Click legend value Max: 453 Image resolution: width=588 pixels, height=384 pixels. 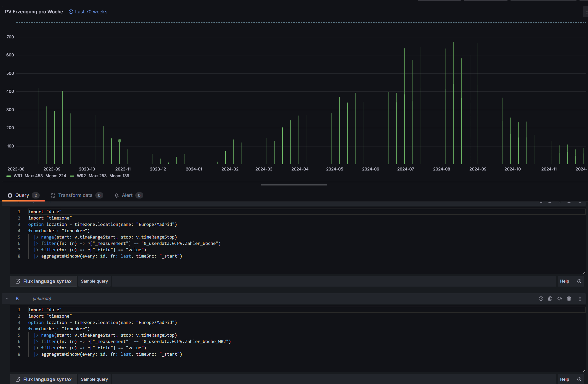click(34, 176)
